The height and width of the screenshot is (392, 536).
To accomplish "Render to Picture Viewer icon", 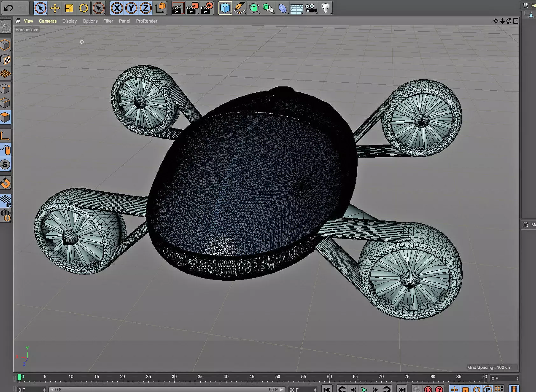I will pos(192,8).
